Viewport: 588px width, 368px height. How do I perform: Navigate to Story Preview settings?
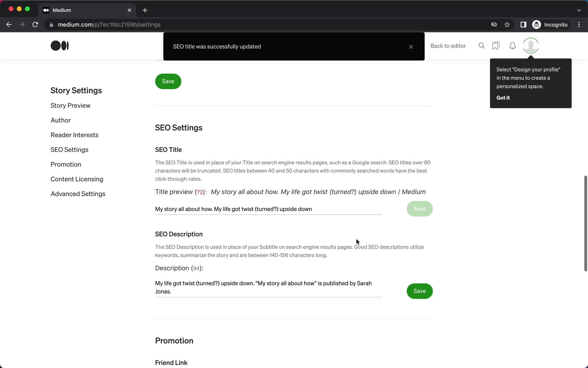[x=70, y=105]
